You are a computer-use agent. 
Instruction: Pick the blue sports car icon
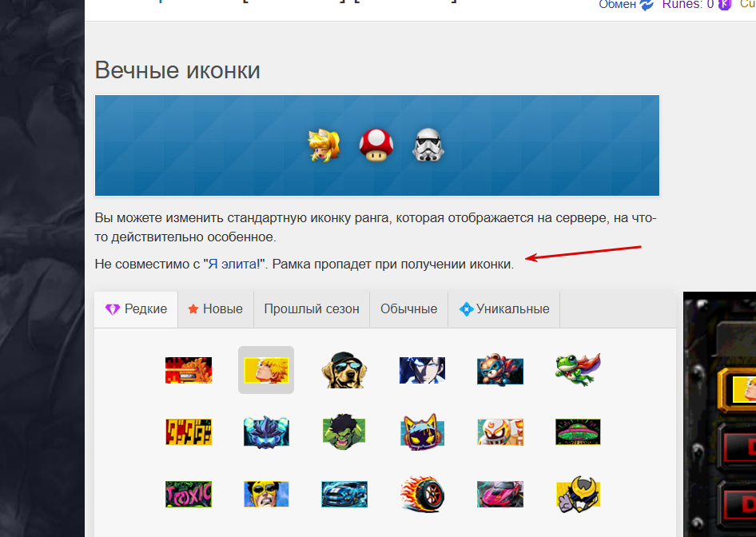click(x=344, y=494)
